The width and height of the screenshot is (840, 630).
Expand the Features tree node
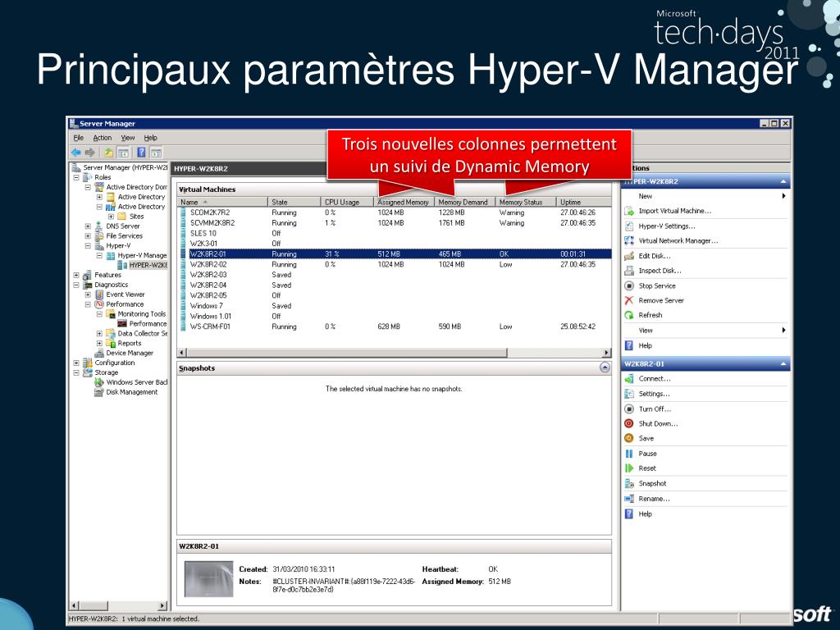[76, 275]
